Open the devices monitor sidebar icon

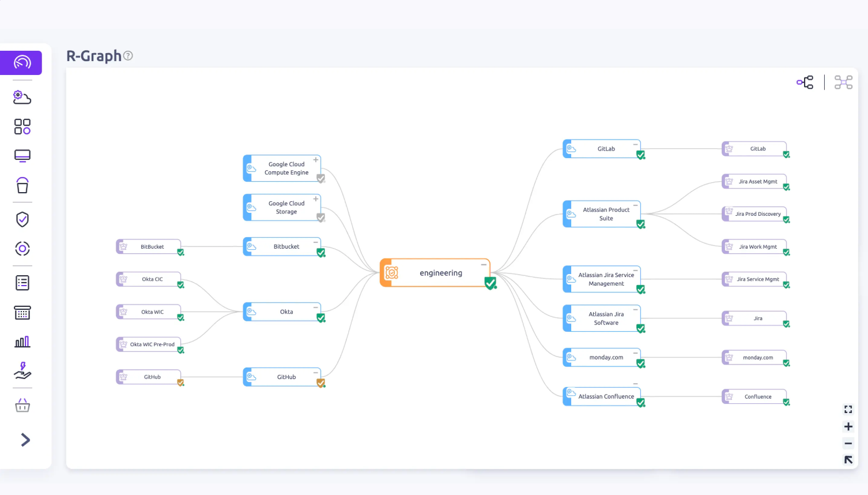[22, 156]
